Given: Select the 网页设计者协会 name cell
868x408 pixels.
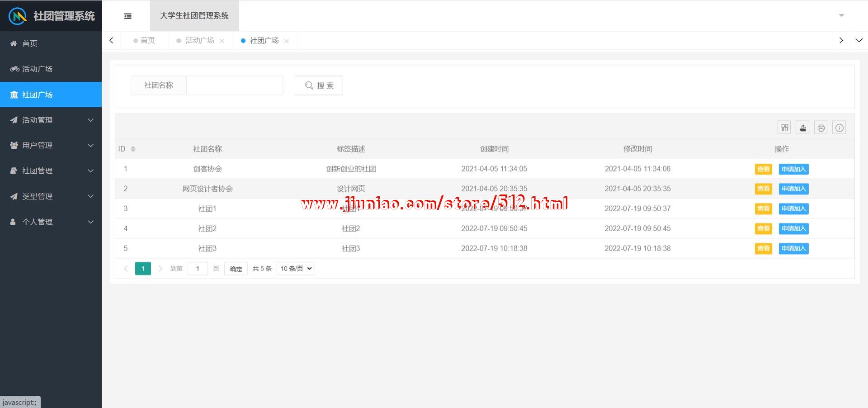Looking at the screenshot, I should [208, 189].
